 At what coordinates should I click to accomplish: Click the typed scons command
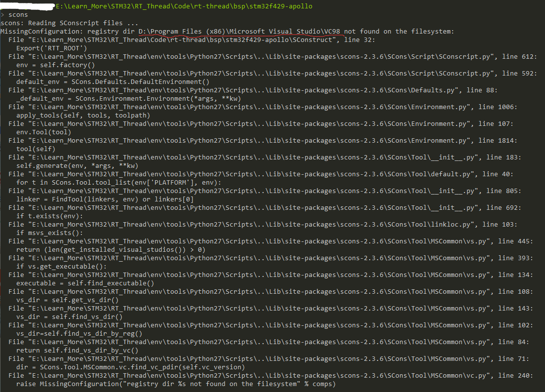tap(18, 15)
